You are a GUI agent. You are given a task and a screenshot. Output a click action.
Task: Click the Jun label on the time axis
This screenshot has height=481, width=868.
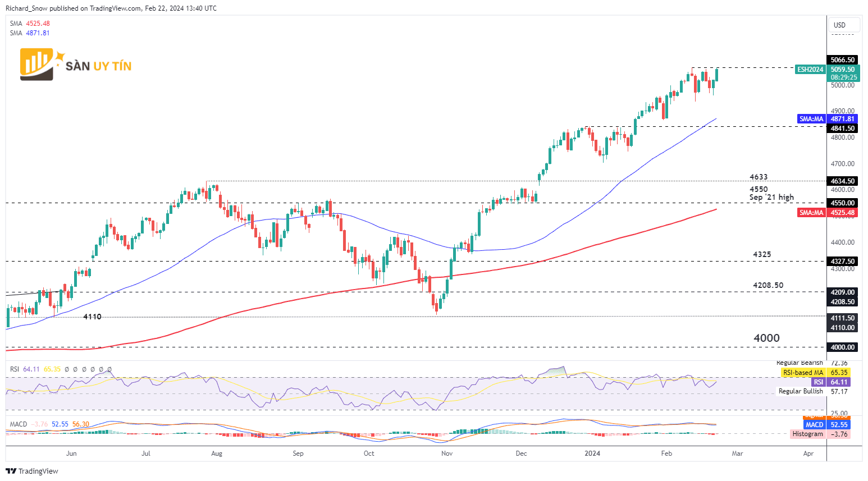pos(71,453)
